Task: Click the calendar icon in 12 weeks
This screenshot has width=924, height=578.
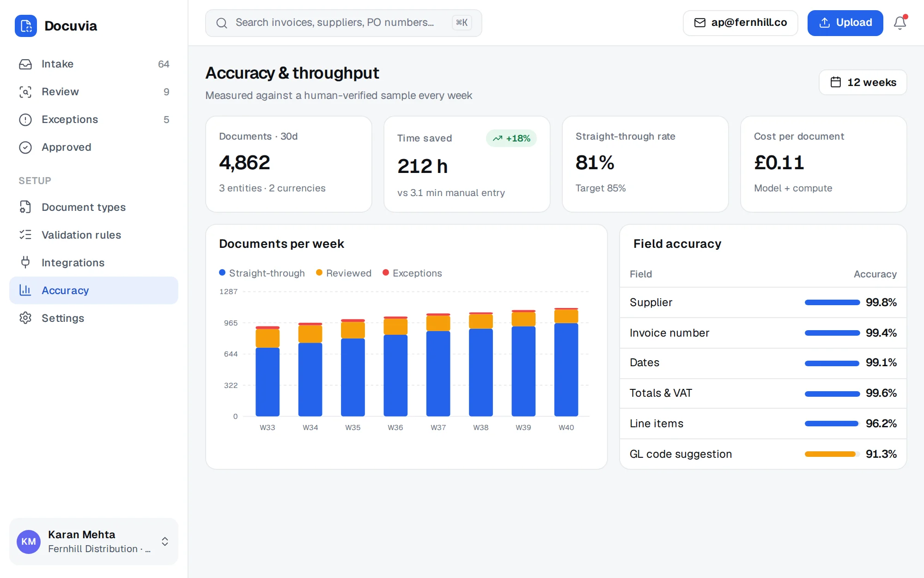Action: (836, 82)
